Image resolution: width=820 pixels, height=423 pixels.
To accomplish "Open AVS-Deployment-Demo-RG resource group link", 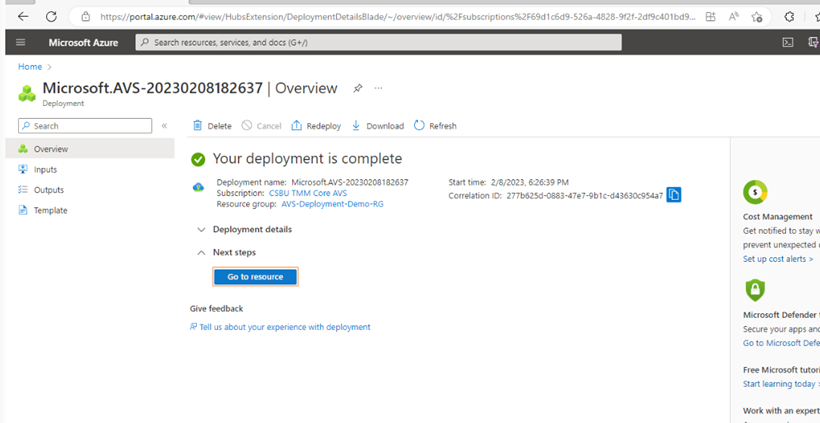I will (332, 204).
